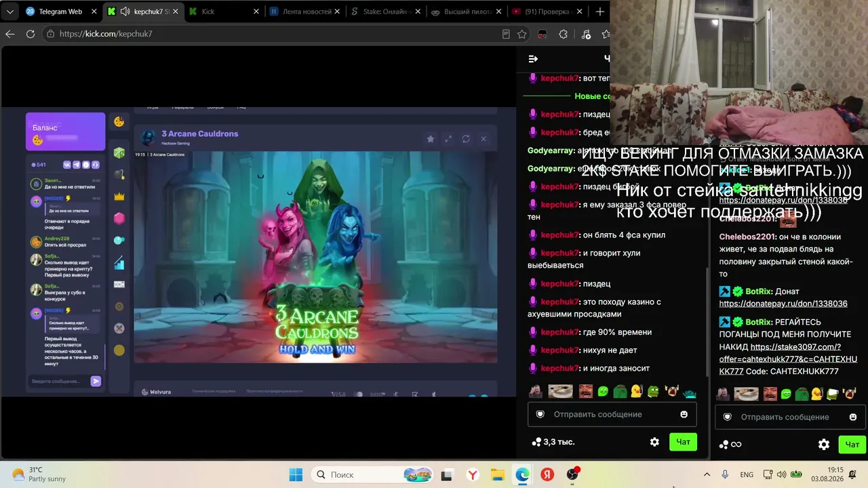Bookmark this page with the star
868x488 pixels.
pos(522,34)
